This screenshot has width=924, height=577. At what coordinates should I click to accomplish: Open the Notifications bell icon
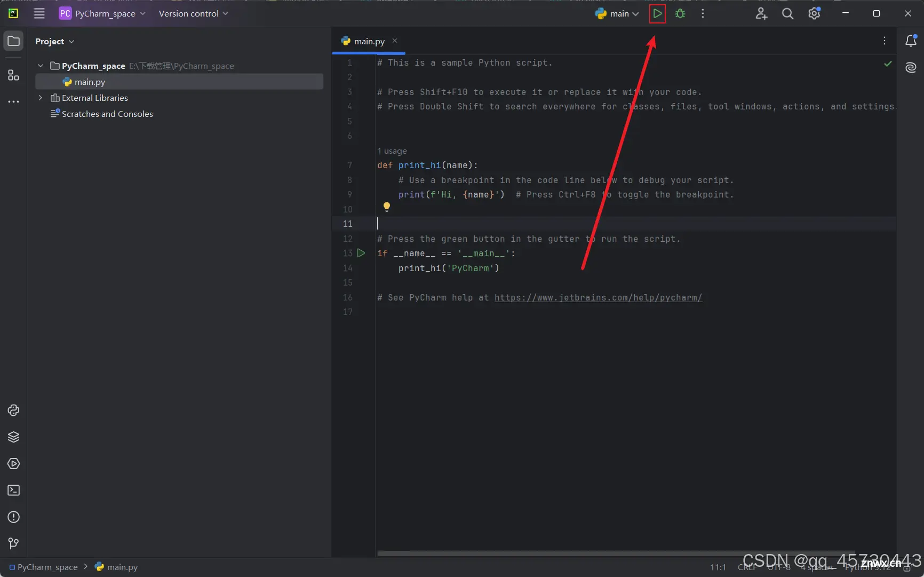point(911,41)
